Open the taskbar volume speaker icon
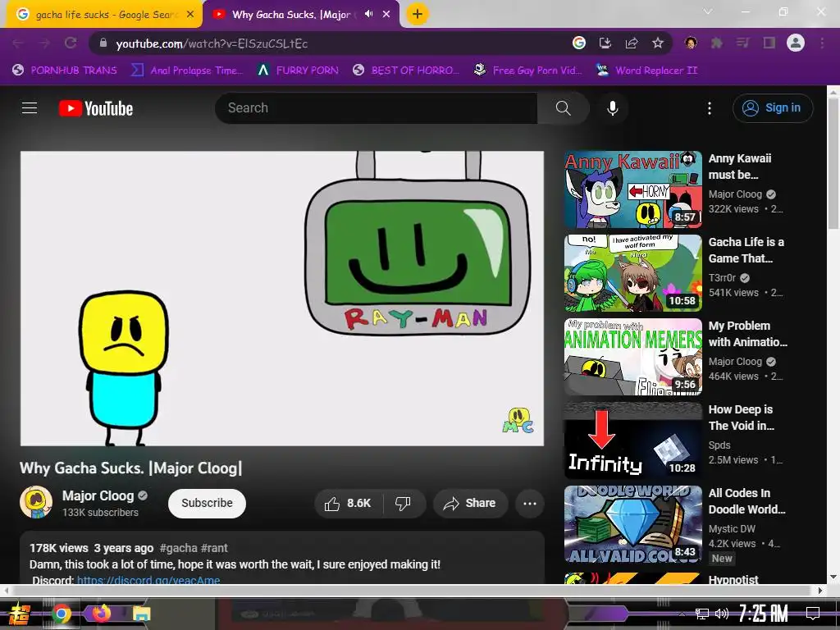Screen dimensions: 840x630 click(x=722, y=614)
